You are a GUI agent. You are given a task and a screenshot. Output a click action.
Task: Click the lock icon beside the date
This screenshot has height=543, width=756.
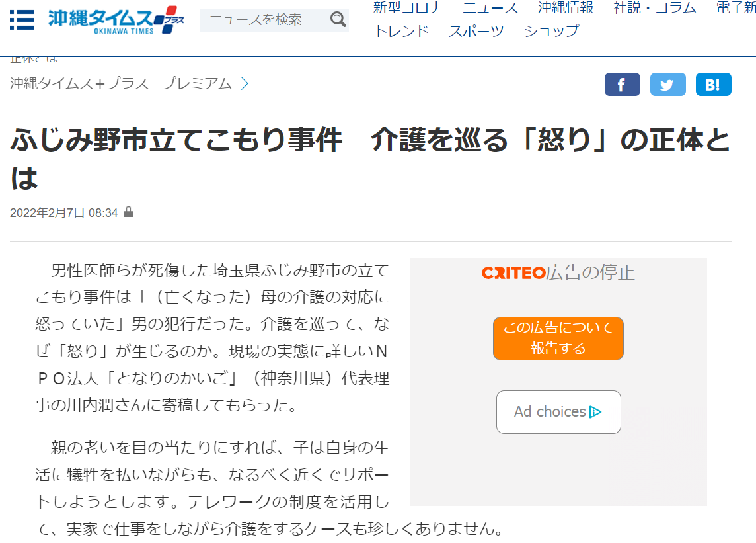pyautogui.click(x=128, y=212)
